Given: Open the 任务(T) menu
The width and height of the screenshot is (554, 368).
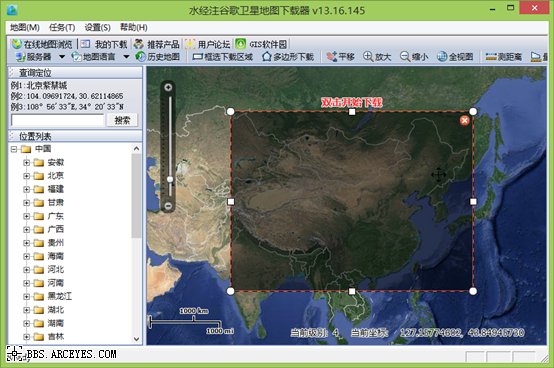Looking at the screenshot, I should click(62, 28).
